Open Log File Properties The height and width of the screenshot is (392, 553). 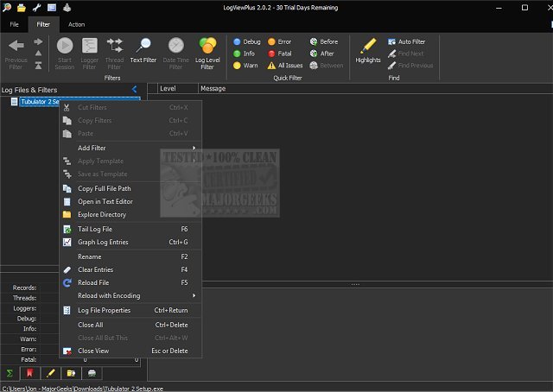tap(130, 311)
